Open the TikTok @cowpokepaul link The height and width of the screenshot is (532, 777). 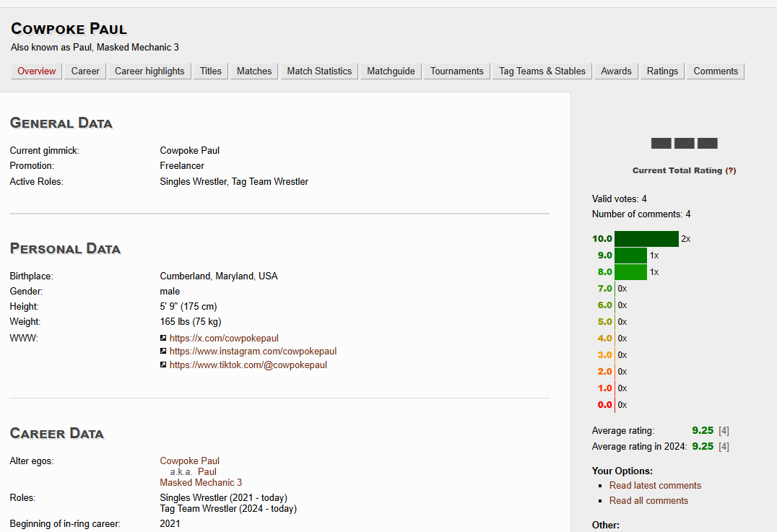(248, 365)
